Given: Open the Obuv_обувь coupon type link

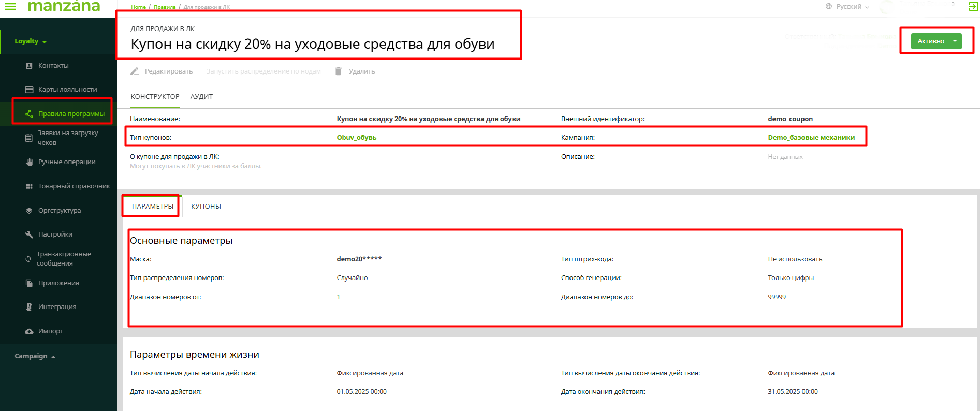Looking at the screenshot, I should (x=356, y=138).
